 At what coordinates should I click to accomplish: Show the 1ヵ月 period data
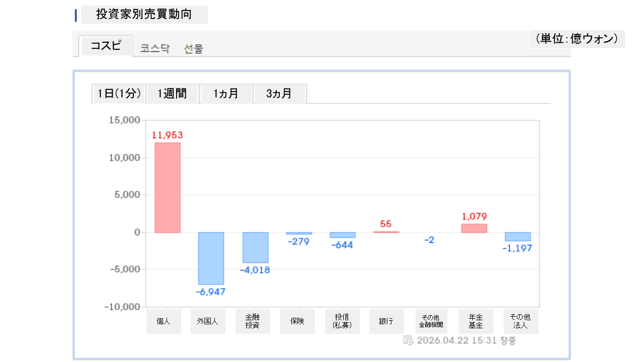(x=226, y=94)
